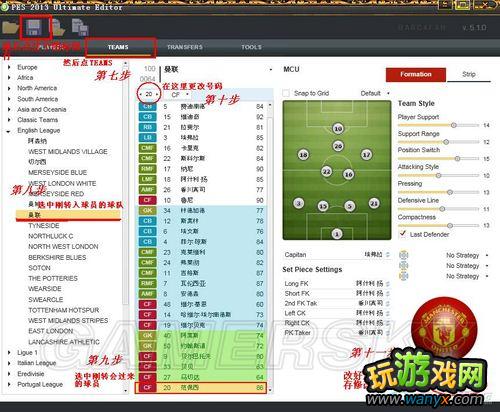
Task: Click the copy documents toolbar icon
Action: tap(80, 27)
